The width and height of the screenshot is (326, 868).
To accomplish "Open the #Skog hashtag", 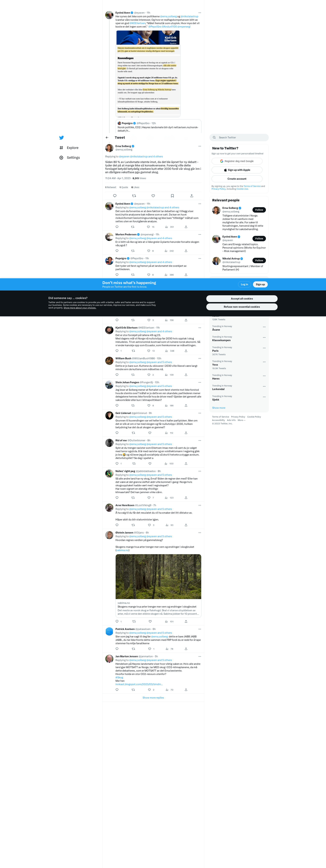I will [x=119, y=677].
